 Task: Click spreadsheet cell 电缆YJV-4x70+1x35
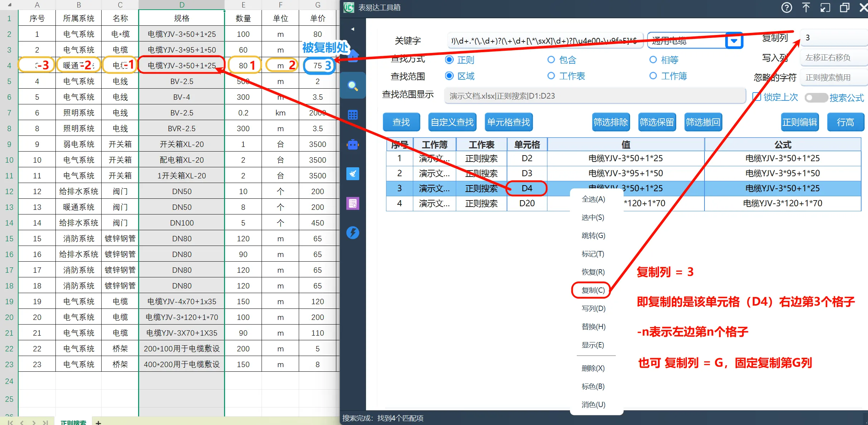(182, 301)
